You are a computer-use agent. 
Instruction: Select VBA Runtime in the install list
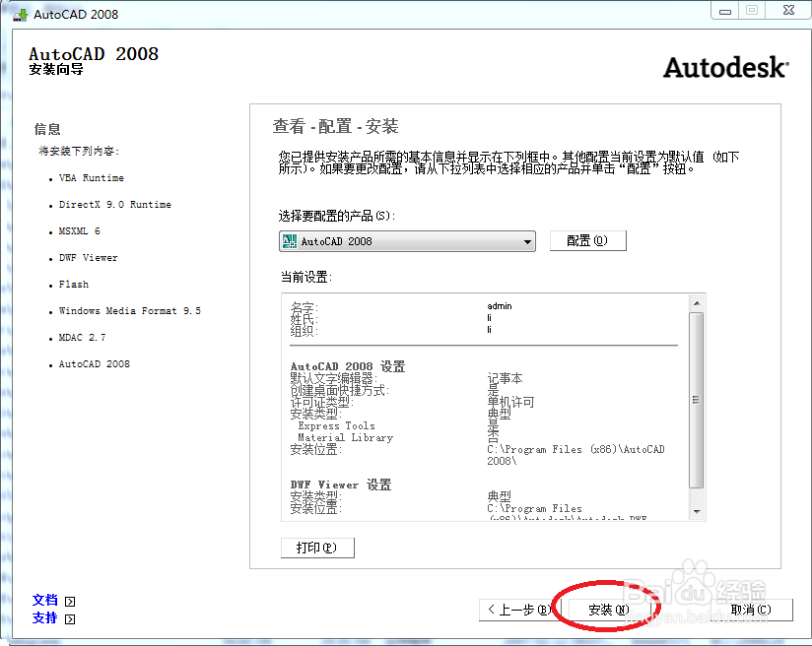pyautogui.click(x=91, y=178)
